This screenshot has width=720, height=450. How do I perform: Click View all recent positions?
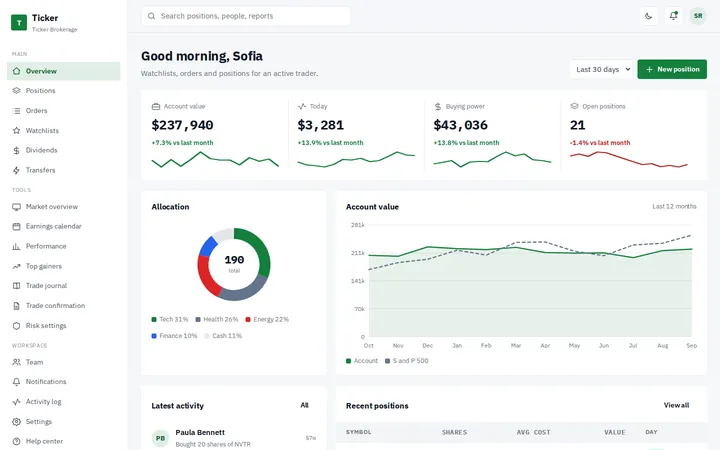pos(676,405)
